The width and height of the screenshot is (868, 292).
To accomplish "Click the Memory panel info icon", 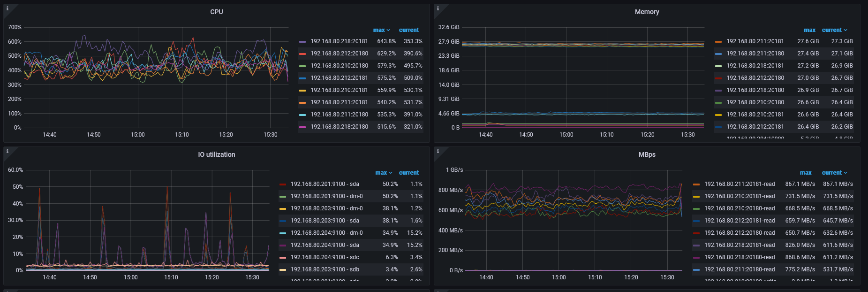I will (438, 8).
